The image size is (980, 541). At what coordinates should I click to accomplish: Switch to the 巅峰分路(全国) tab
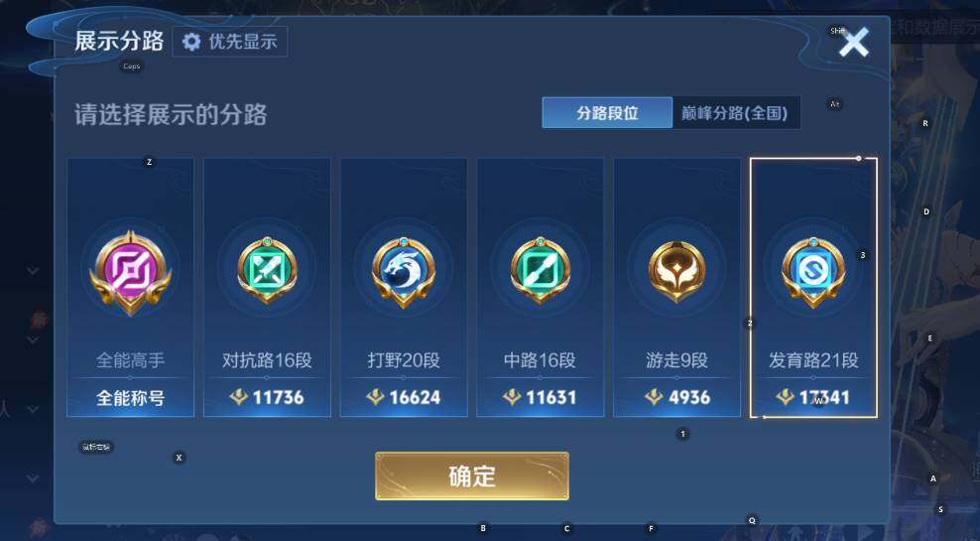click(x=736, y=112)
